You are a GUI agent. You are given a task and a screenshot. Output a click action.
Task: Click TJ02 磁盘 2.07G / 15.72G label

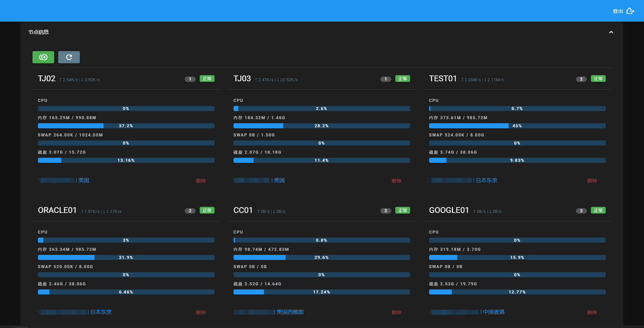(x=62, y=152)
